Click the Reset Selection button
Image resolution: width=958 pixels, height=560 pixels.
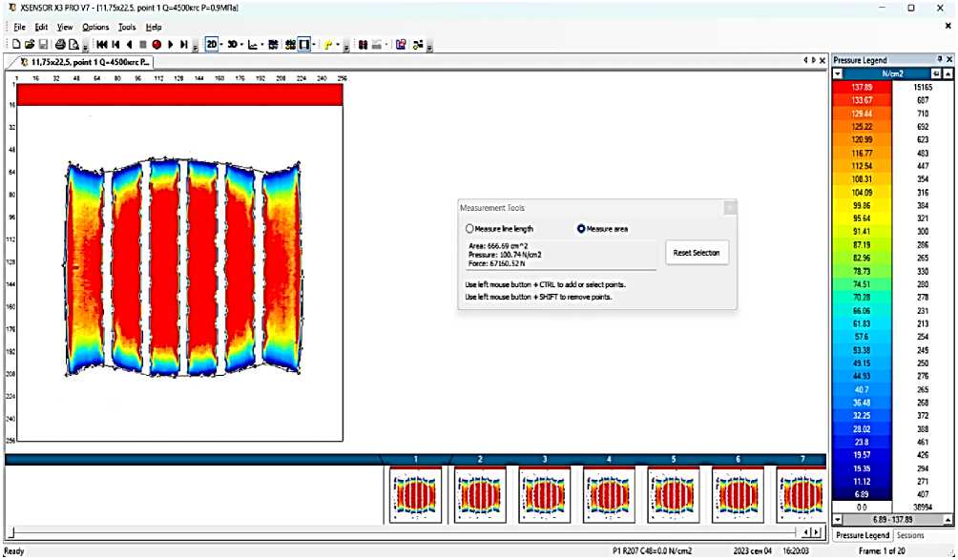(697, 253)
